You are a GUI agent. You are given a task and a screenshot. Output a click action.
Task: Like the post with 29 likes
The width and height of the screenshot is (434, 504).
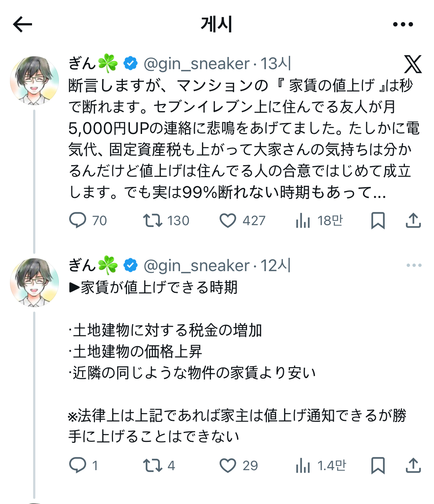click(x=228, y=465)
